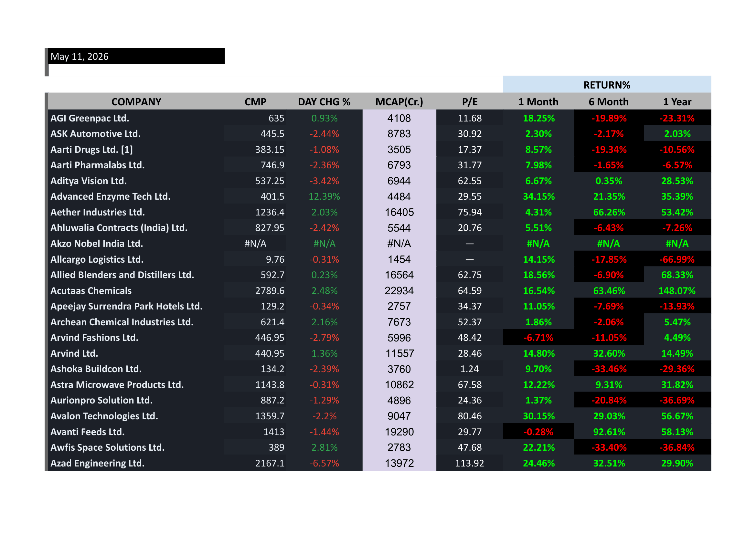The image size is (756, 534).
Task: Click day change value 12.39%
Action: pyautogui.click(x=324, y=196)
